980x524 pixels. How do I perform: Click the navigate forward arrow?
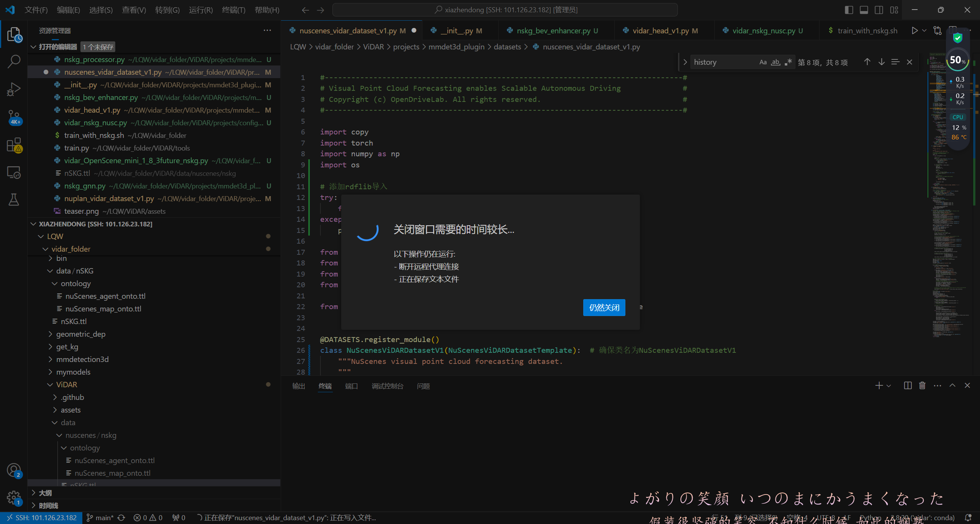click(x=321, y=10)
